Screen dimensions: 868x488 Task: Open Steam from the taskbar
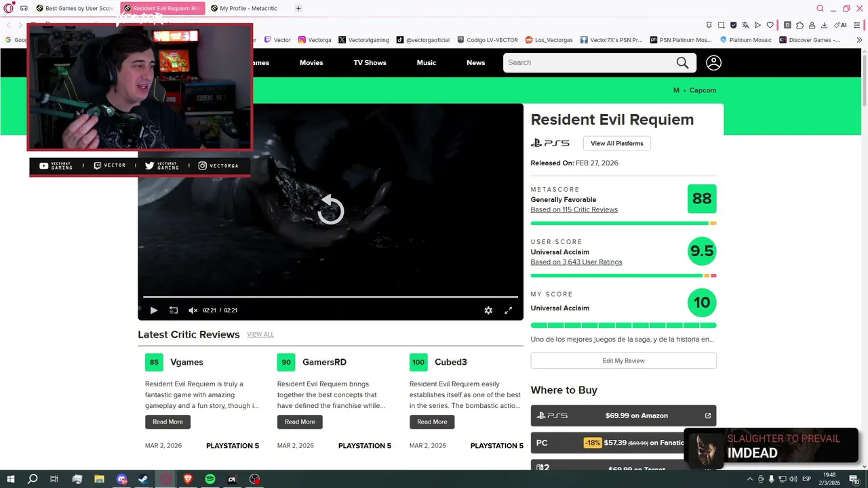(144, 479)
